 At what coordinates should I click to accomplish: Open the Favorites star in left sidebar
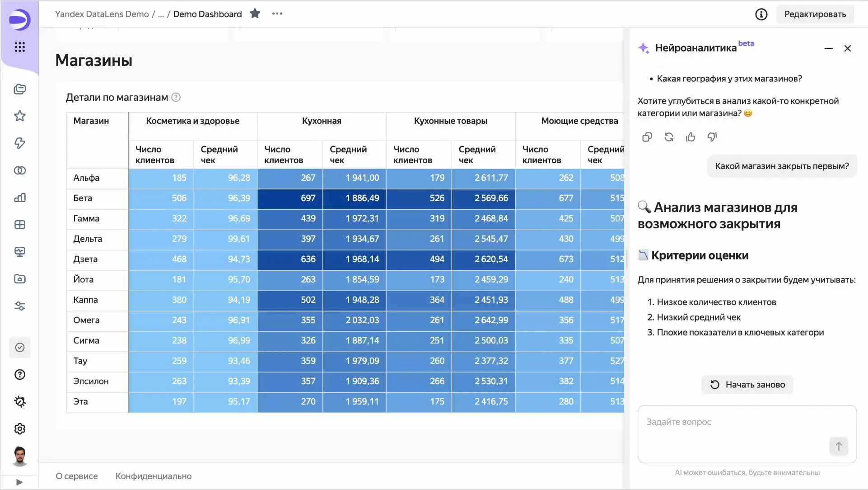(19, 116)
